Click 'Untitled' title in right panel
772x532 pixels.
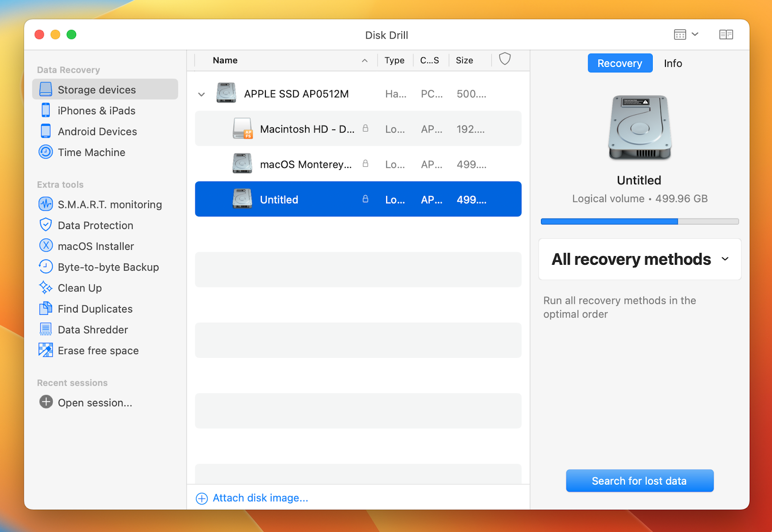(x=639, y=180)
